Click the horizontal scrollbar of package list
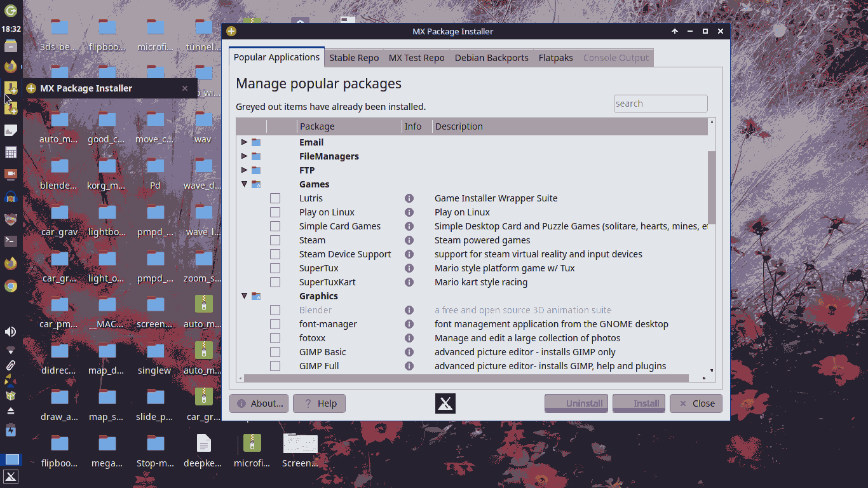The width and height of the screenshot is (868, 488). tap(466, 378)
